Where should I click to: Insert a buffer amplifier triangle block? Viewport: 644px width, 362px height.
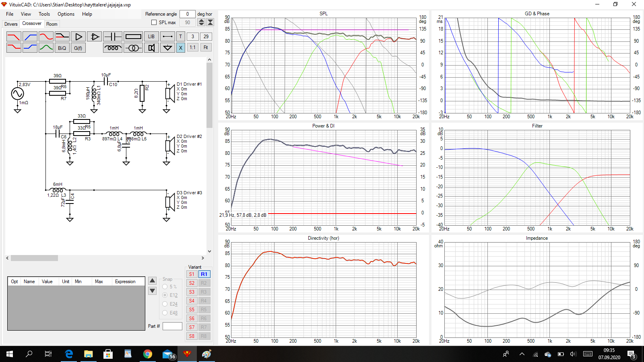[78, 37]
